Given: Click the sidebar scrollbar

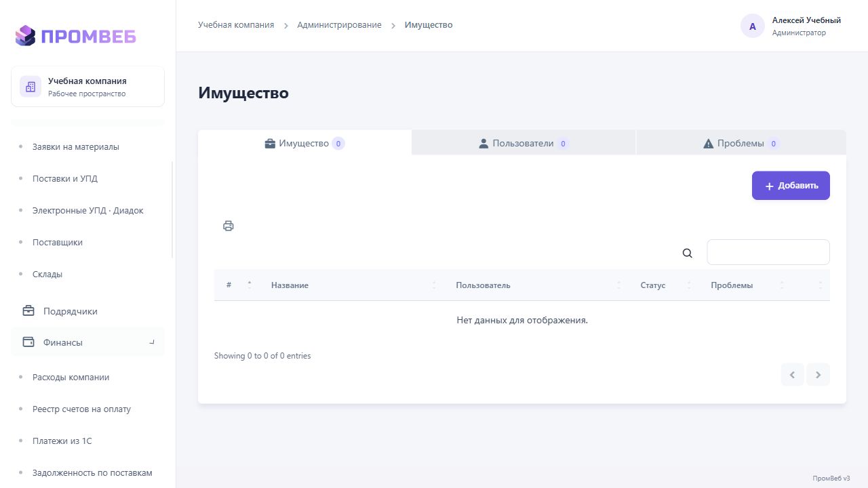Looking at the screenshot, I should [172, 209].
